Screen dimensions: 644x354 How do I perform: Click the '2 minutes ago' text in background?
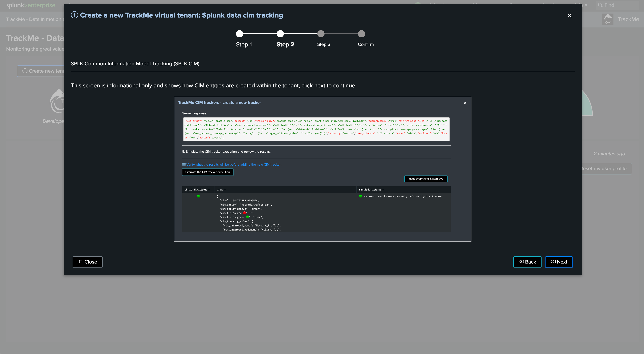[x=609, y=154]
